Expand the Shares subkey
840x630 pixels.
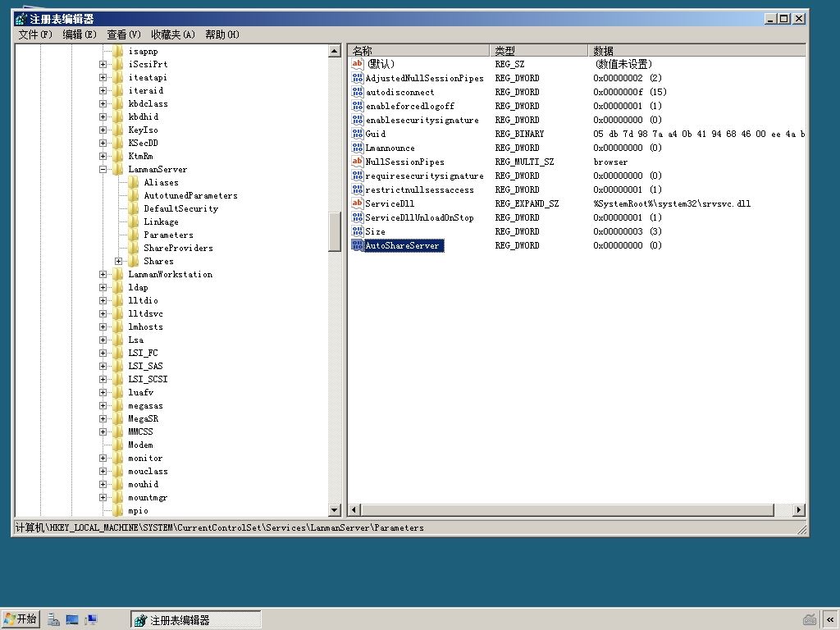click(118, 261)
